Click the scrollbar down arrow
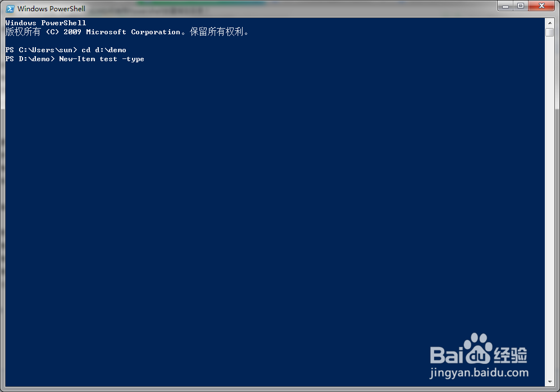 tap(550, 382)
